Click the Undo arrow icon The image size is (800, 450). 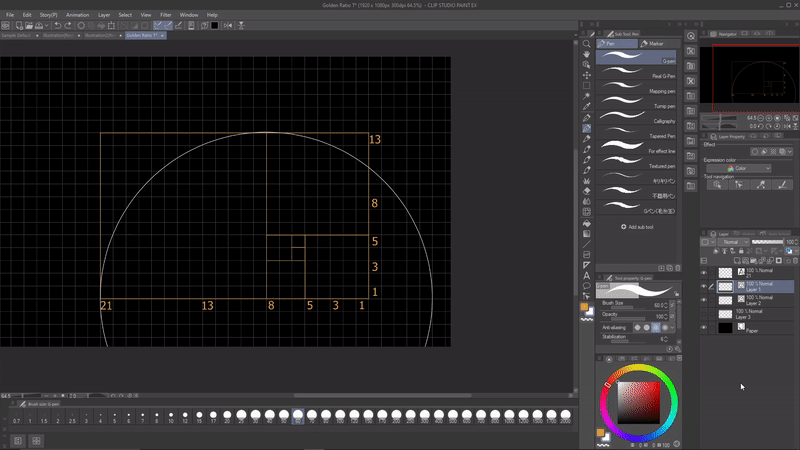[x=58, y=25]
